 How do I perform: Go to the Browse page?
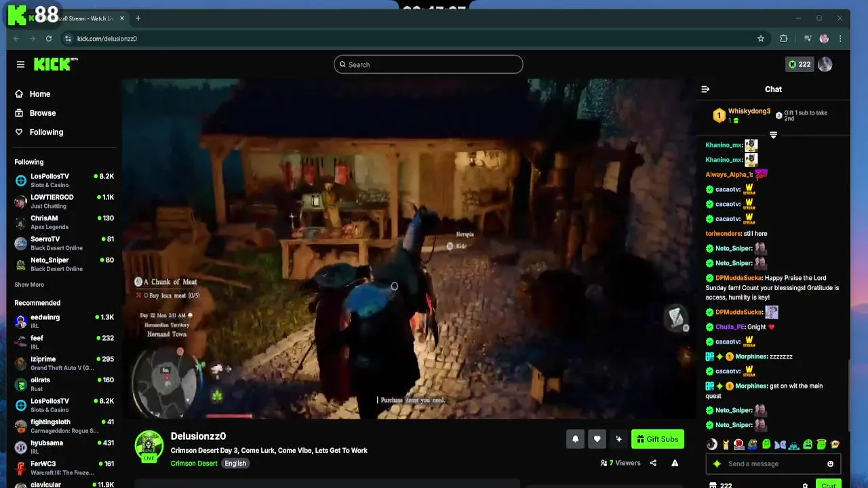click(35, 113)
